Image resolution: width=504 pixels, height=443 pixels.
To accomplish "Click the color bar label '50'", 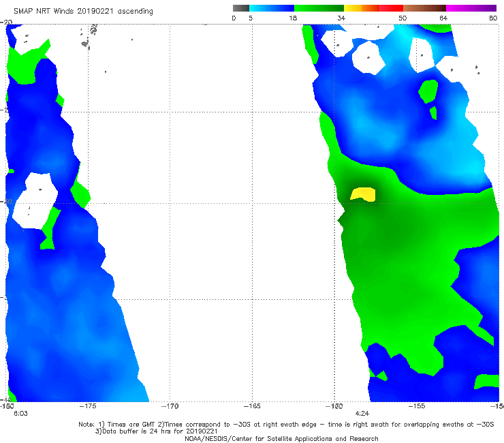I will [x=403, y=18].
